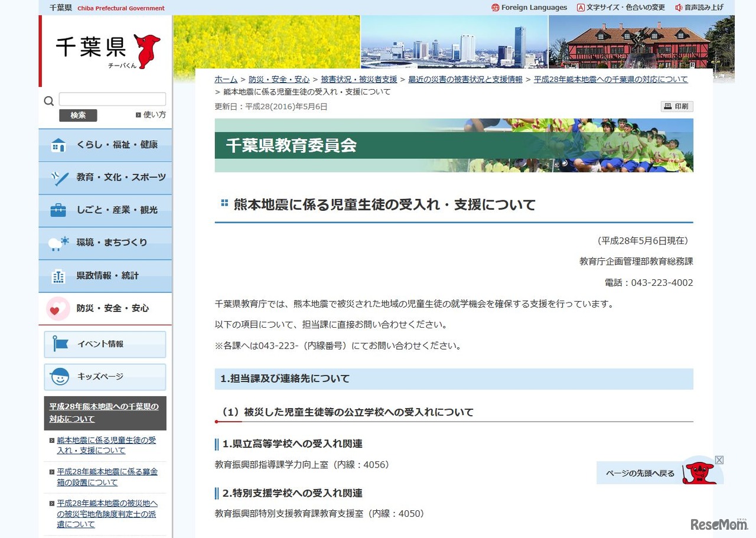The width and height of the screenshot is (756, 538).
Task: Click the magnifying glass search icon
Action: (48, 101)
